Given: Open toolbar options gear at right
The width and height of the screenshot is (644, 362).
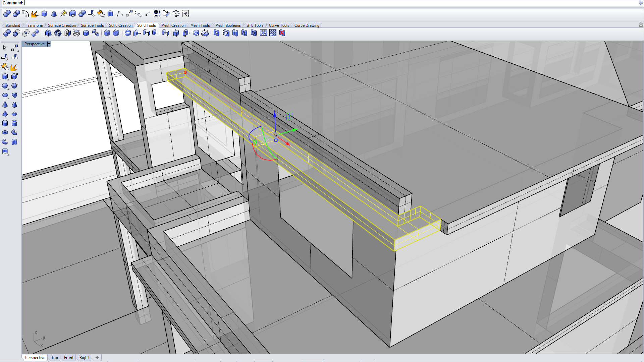Looking at the screenshot, I should [641, 25].
